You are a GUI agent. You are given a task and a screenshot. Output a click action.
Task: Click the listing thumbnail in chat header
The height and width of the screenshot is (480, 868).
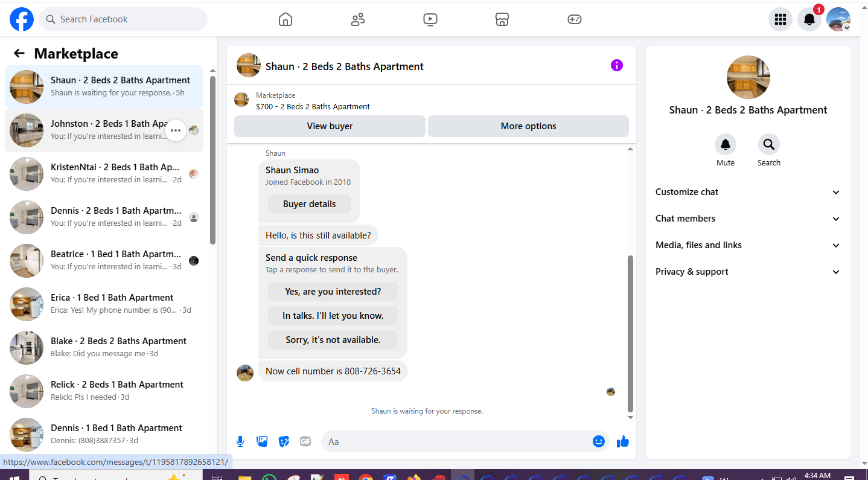(x=249, y=65)
